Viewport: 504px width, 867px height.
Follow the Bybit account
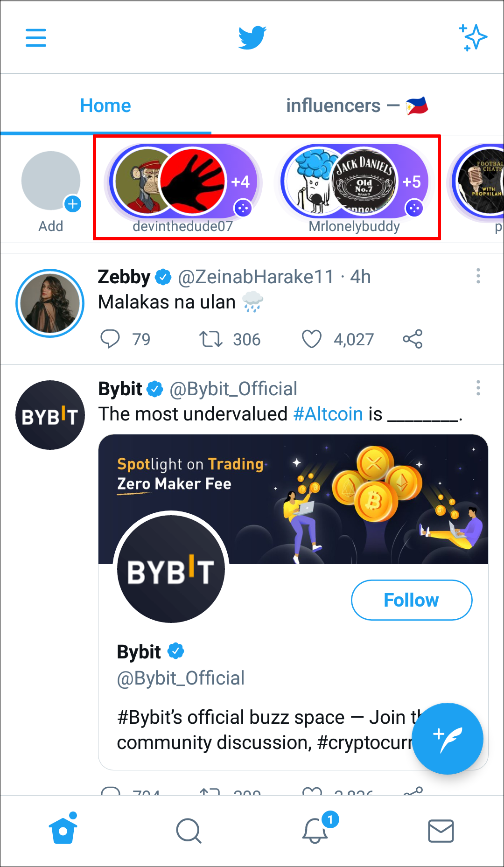(411, 600)
